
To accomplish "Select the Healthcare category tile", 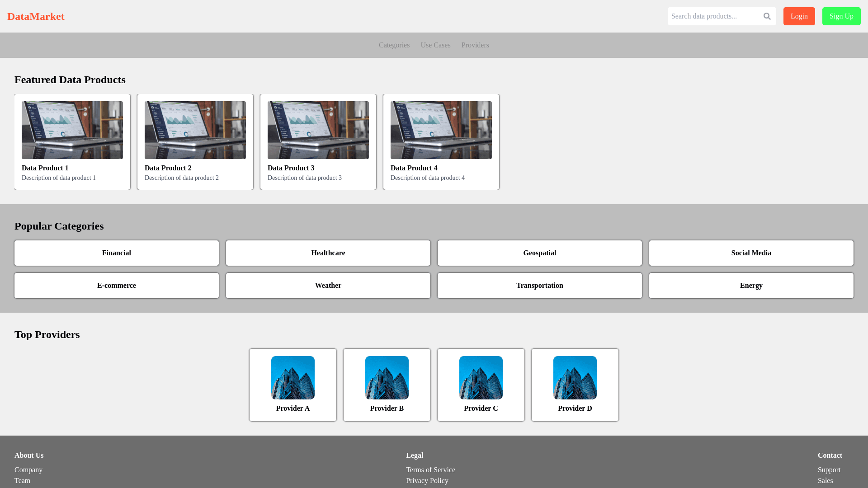I will click(x=328, y=253).
